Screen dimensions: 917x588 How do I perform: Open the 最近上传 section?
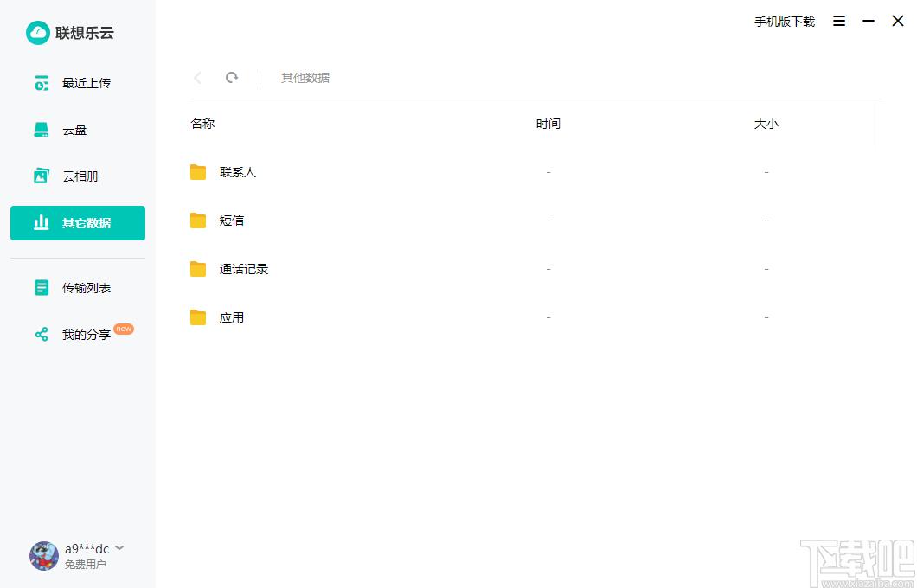78,83
